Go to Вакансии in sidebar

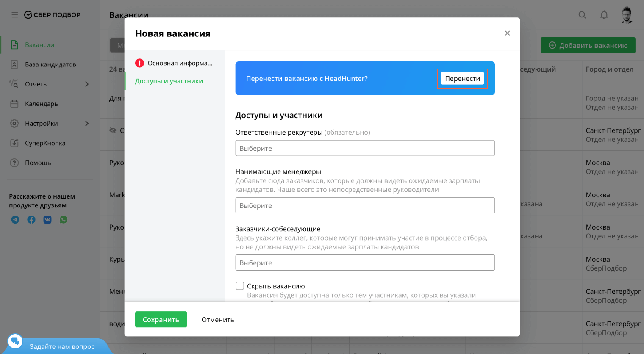pyautogui.click(x=39, y=45)
